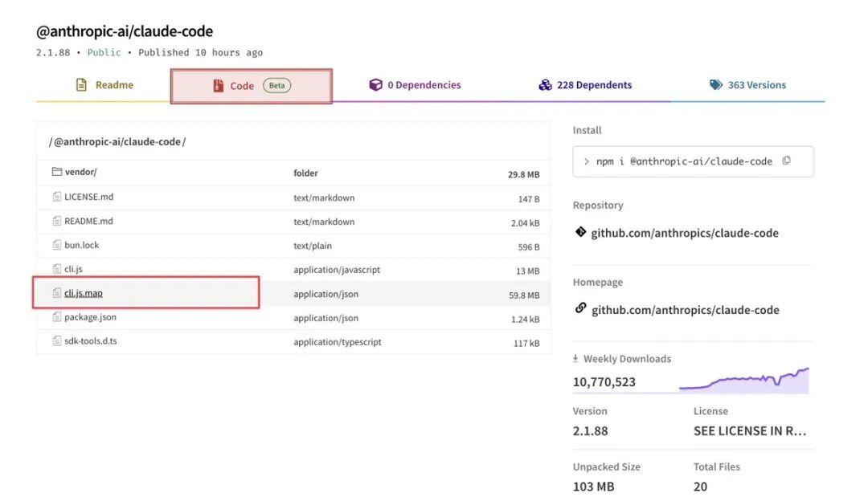Click the application/typescript type cell
The height and width of the screenshot is (497, 868).
pyautogui.click(x=337, y=342)
